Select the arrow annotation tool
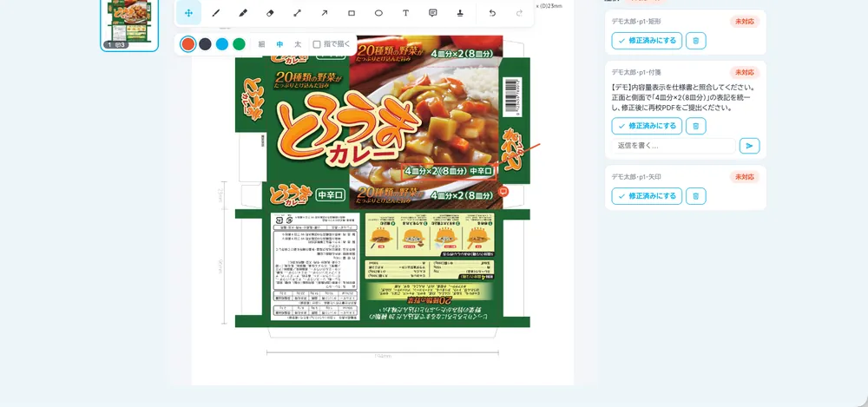The width and height of the screenshot is (868, 407). pos(325,13)
